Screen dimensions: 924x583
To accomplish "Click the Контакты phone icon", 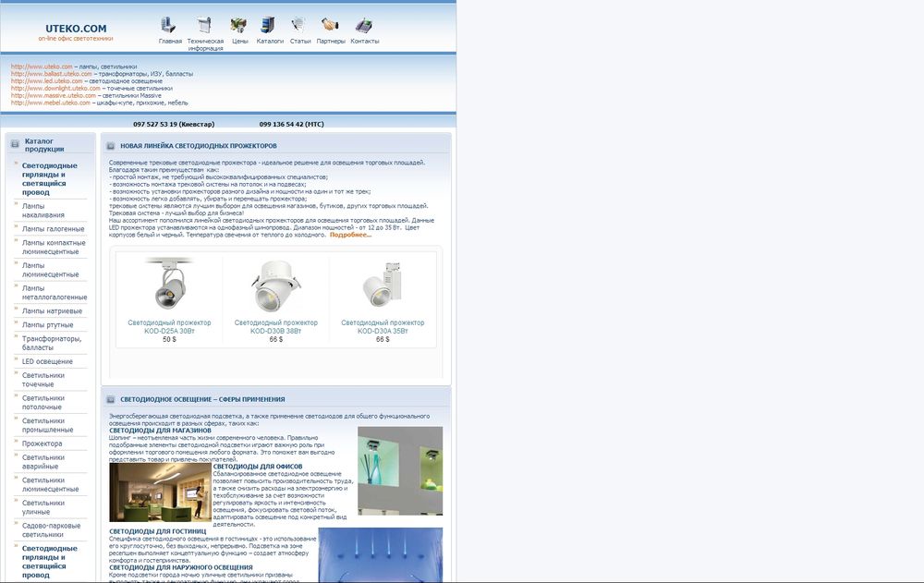I will click(x=363, y=25).
